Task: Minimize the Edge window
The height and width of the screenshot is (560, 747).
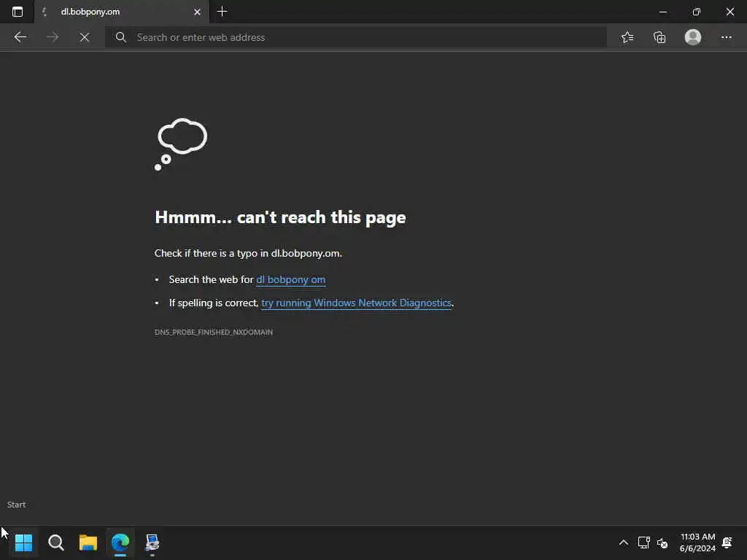Action: pyautogui.click(x=662, y=12)
